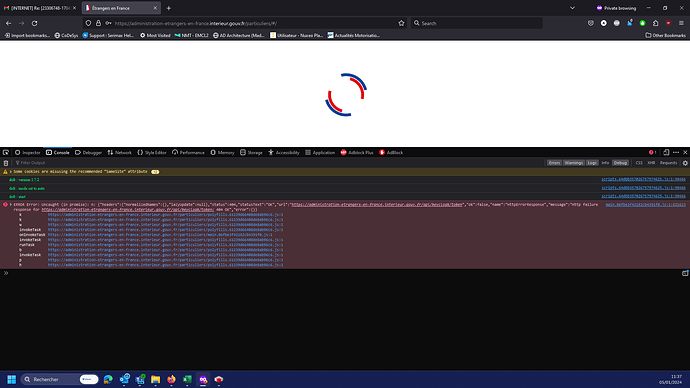Screen dimensions: 690x388
Task: Open the main.js source link of error
Action: coord(645,205)
